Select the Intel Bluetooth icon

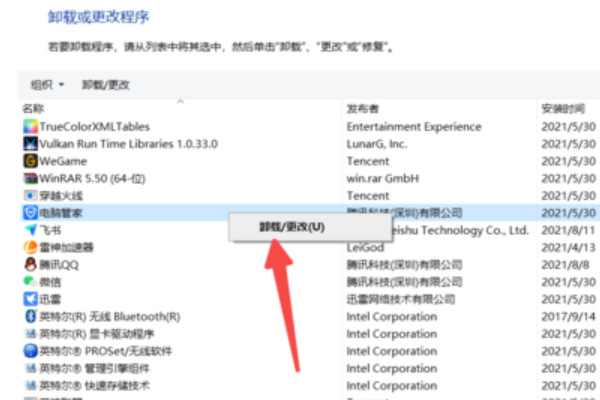tap(31, 316)
